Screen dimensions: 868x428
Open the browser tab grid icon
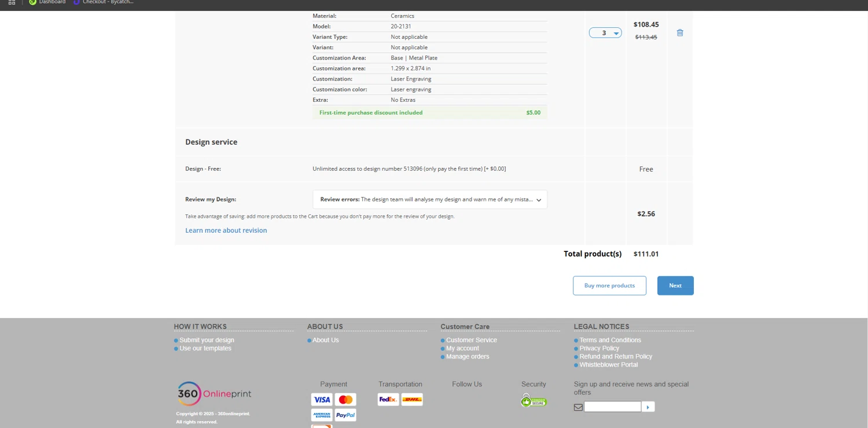click(12, 2)
